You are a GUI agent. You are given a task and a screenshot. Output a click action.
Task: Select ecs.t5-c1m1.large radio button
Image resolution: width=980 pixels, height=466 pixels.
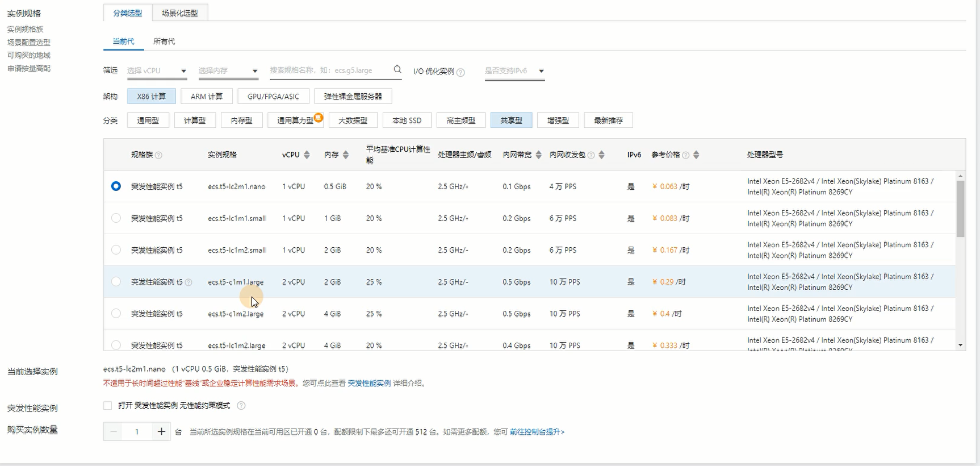point(116,281)
